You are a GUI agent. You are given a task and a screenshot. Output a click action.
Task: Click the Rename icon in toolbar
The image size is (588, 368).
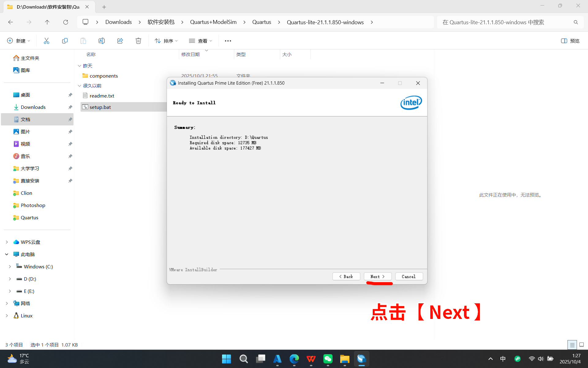102,41
